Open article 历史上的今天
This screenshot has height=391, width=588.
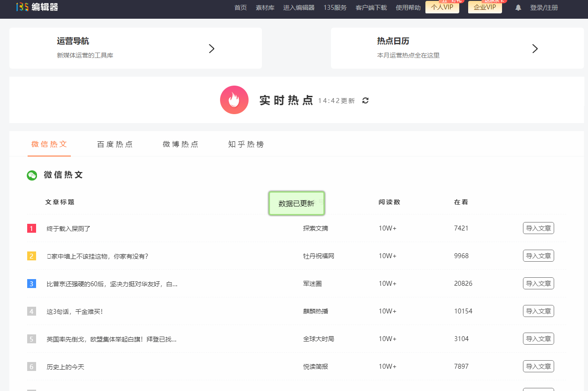[65, 367]
